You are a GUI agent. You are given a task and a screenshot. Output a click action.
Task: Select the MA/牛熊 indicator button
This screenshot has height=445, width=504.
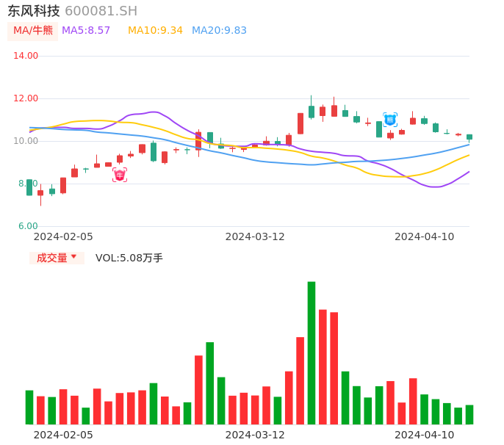point(33,31)
